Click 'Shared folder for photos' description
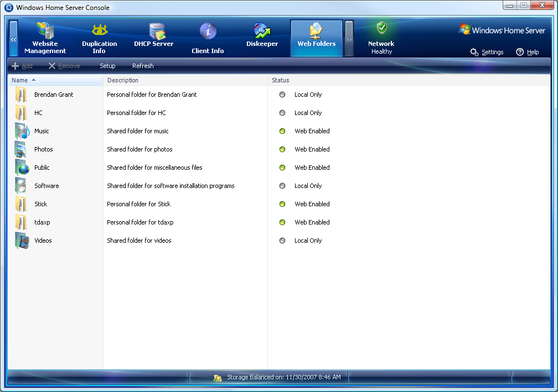Viewport: 558px width, 392px height. [x=139, y=149]
